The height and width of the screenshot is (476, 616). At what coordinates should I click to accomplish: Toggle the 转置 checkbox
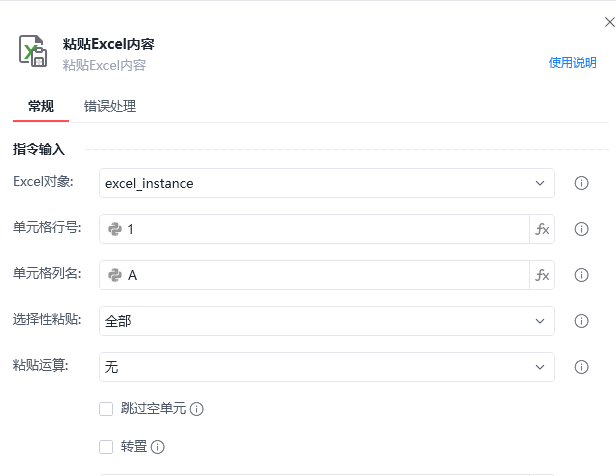tap(106, 447)
